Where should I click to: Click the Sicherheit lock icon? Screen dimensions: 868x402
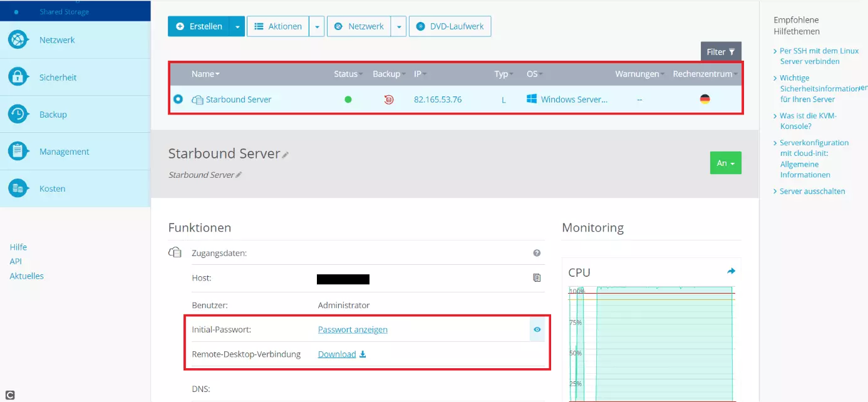pyautogui.click(x=18, y=77)
